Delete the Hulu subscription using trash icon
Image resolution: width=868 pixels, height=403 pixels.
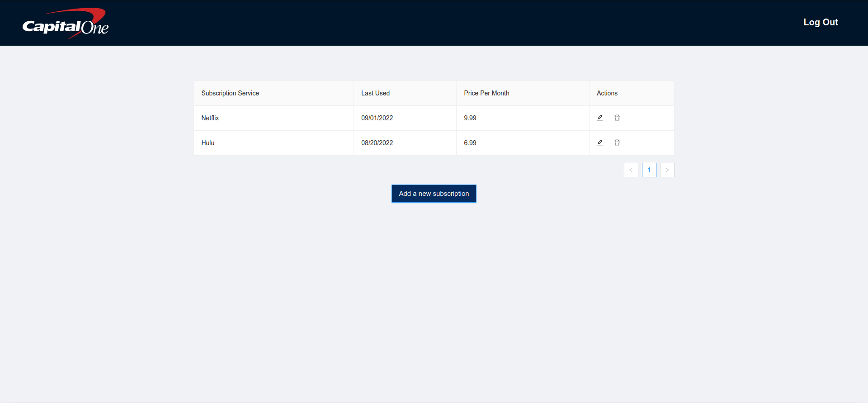[x=617, y=142]
